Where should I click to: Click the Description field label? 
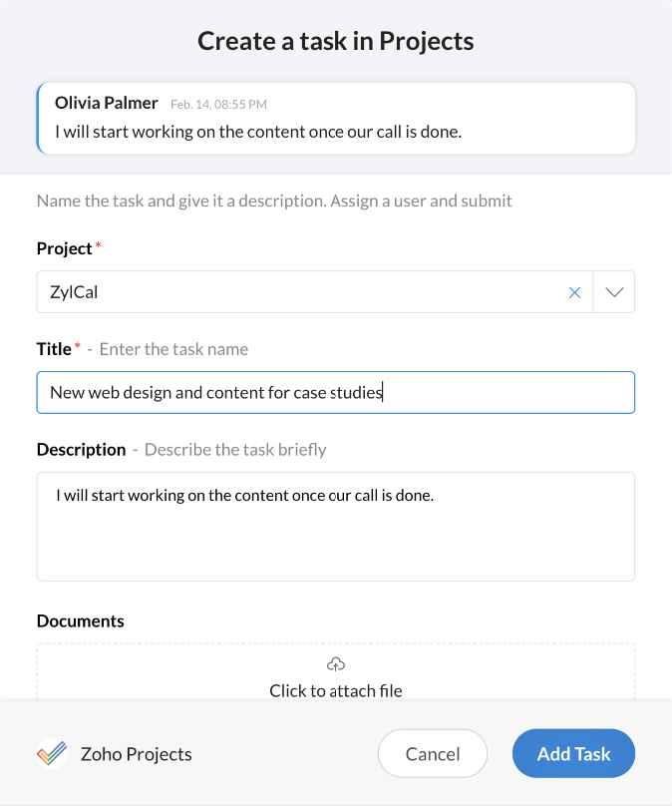coord(81,450)
